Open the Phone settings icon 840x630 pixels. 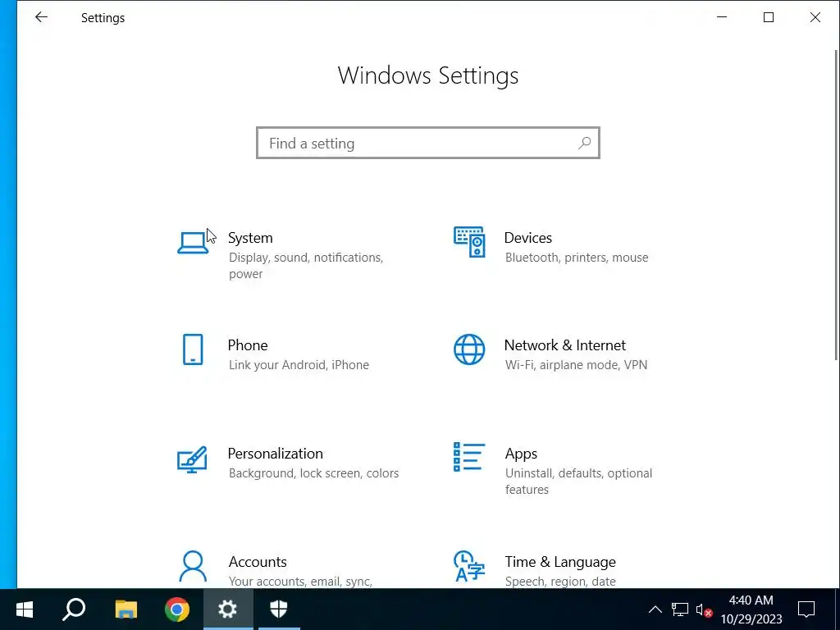tap(193, 349)
